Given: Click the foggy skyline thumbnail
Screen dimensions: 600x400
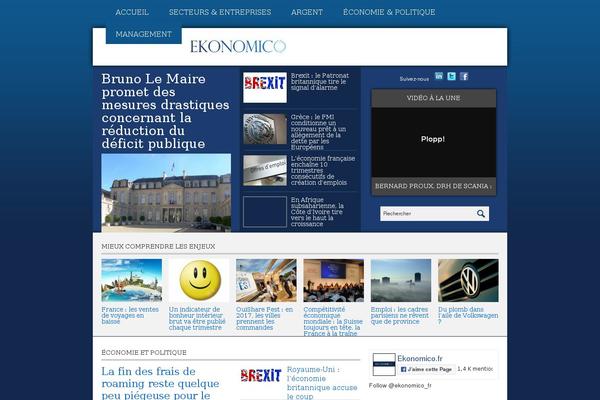Looking at the screenshot, I should [401, 280].
